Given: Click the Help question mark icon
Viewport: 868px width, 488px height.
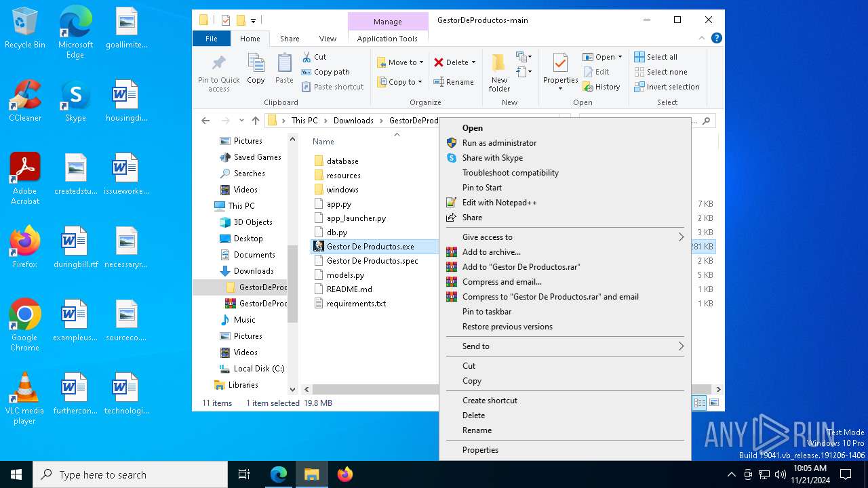Looking at the screenshot, I should 716,39.
